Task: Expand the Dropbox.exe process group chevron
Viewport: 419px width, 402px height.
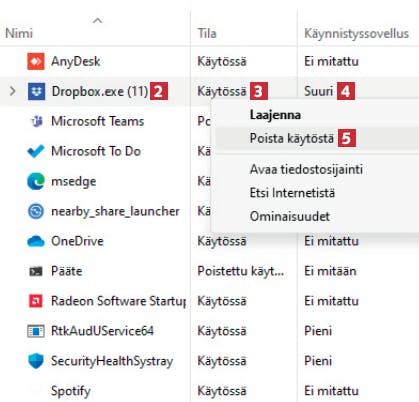Action: tap(12, 91)
